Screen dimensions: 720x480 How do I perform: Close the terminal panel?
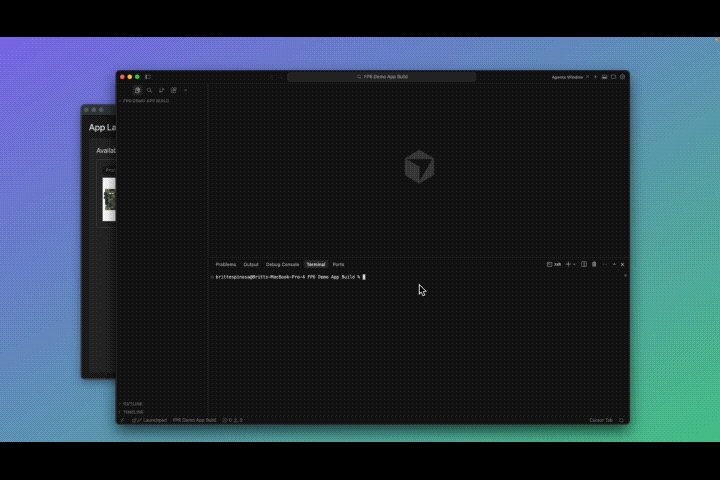[623, 265]
